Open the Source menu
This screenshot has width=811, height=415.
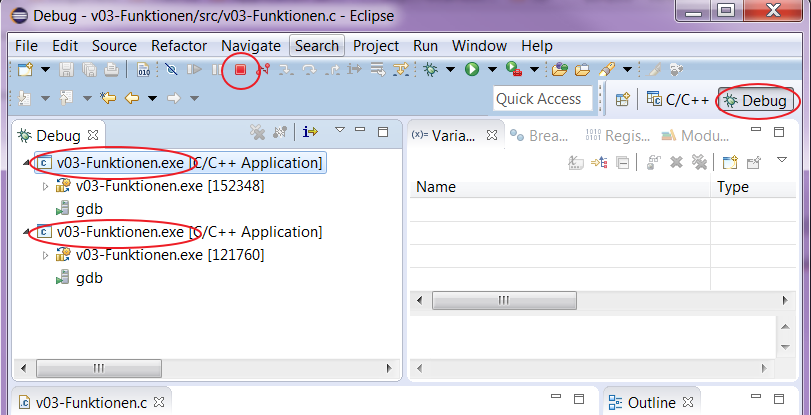114,46
